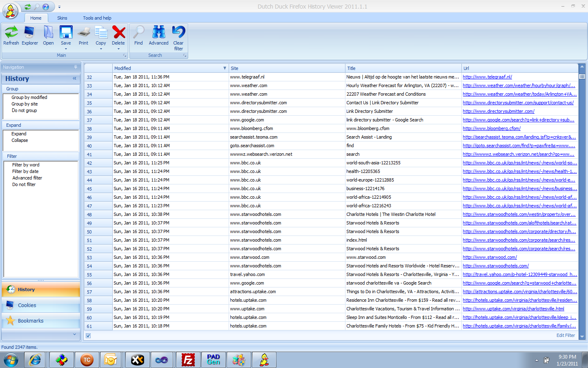Open Tools and help tab
The width and height of the screenshot is (588, 368).
click(97, 18)
